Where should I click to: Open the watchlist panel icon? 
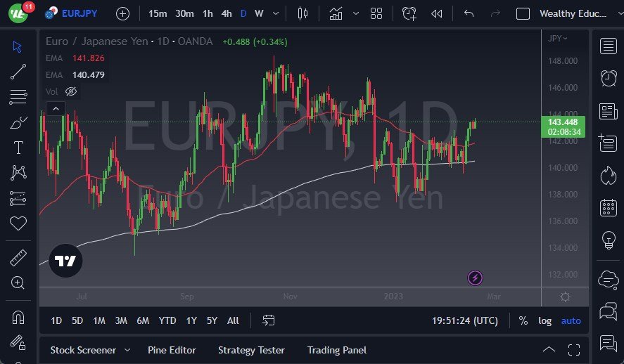(x=609, y=46)
